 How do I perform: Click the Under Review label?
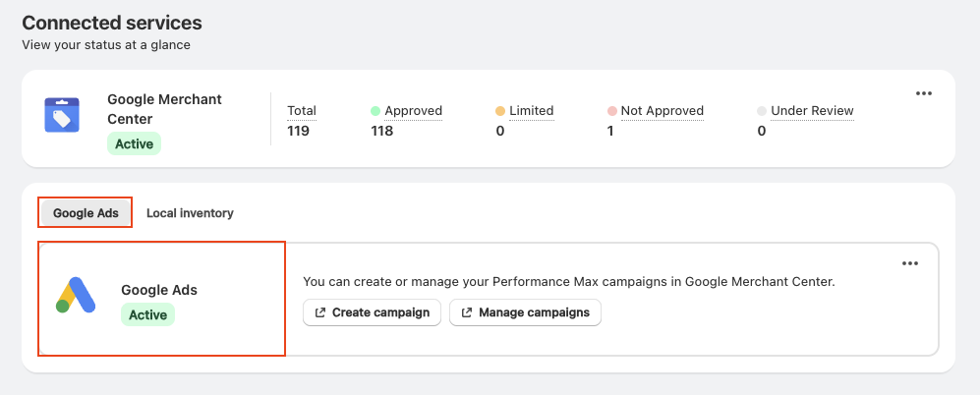pyautogui.click(x=812, y=111)
